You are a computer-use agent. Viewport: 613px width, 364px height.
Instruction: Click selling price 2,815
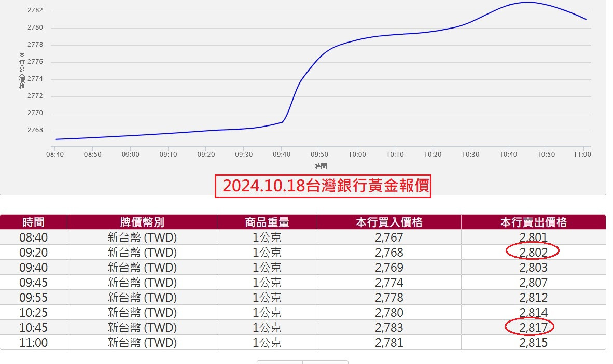[x=534, y=343]
